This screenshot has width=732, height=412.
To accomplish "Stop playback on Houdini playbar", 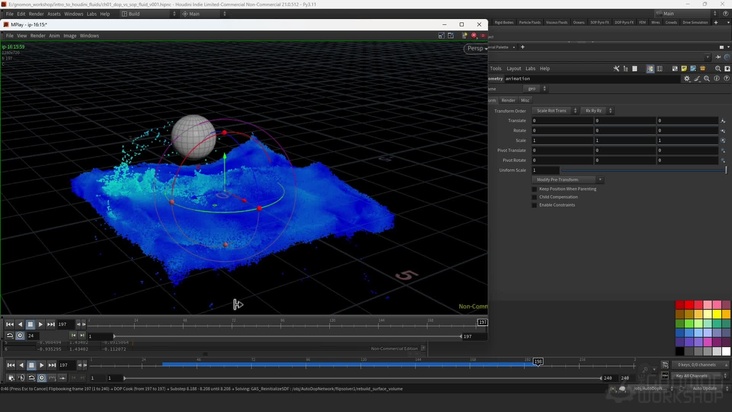I will (31, 365).
